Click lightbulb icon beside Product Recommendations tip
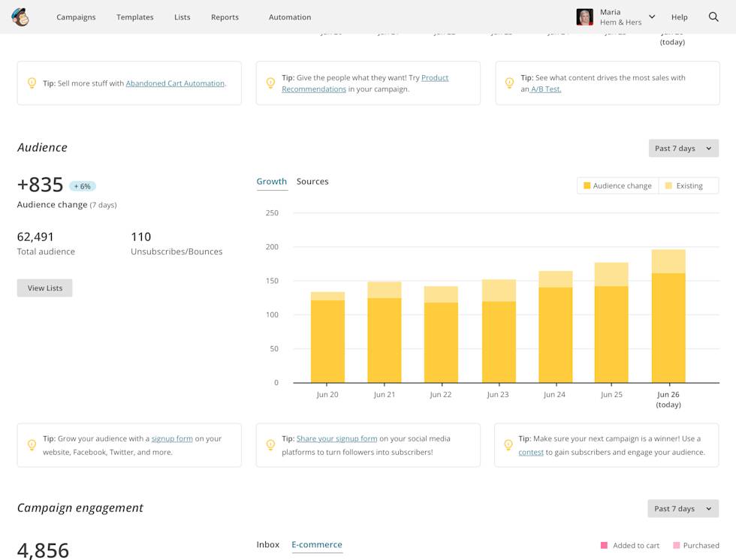The height and width of the screenshot is (560, 736). click(270, 83)
